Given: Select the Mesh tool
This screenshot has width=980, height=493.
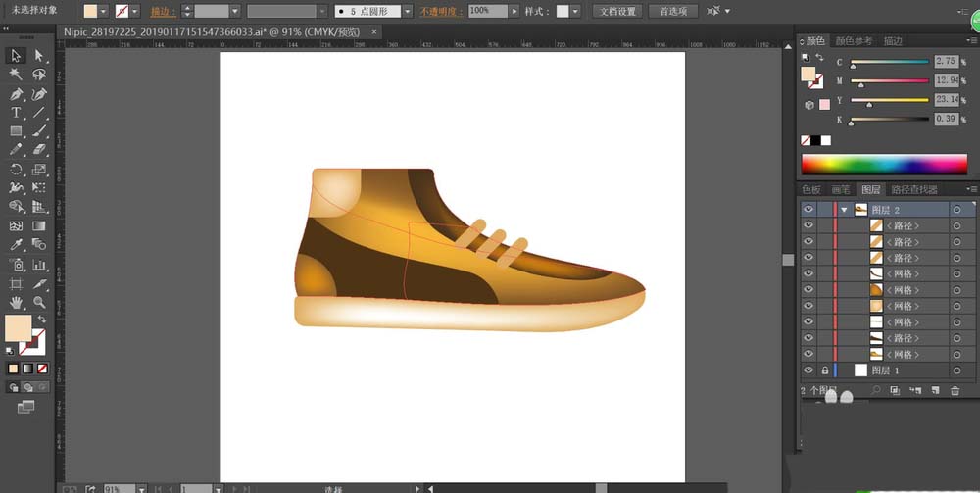Looking at the screenshot, I should coord(16,225).
